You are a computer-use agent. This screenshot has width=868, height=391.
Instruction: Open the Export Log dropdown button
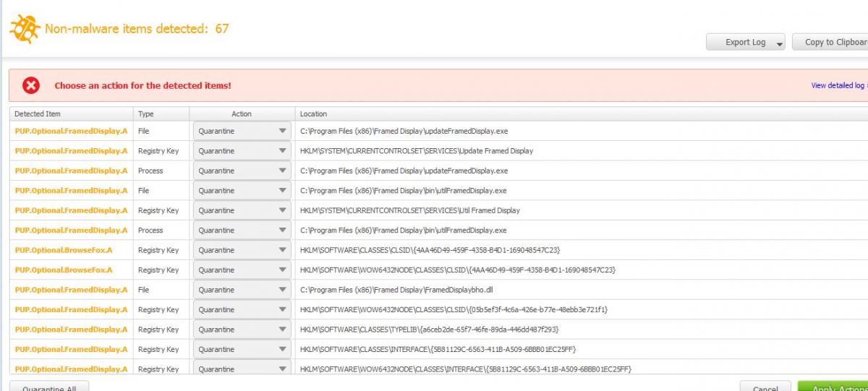746,43
